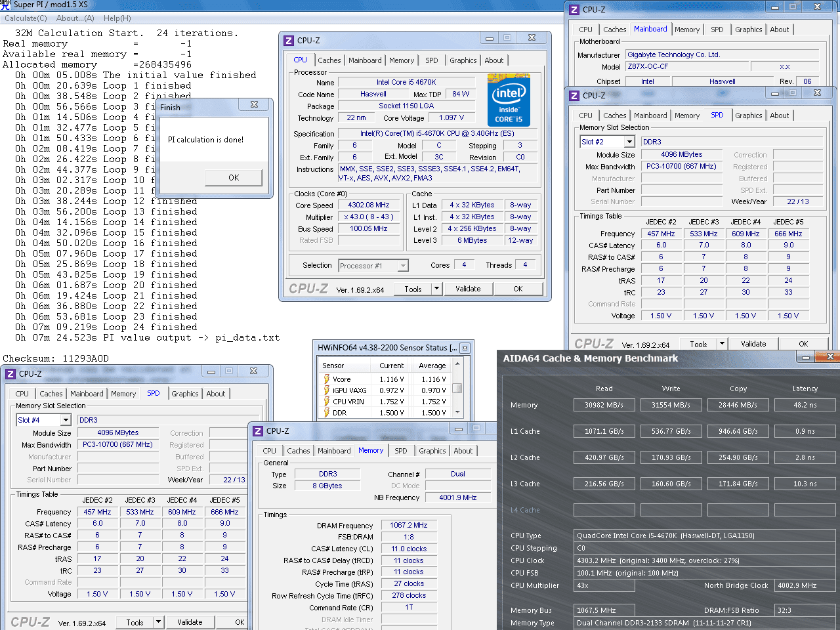Viewport: 840px width, 630px height.
Task: Click the Z icon of CPU-Z Motherboard window
Action: pyautogui.click(x=574, y=10)
